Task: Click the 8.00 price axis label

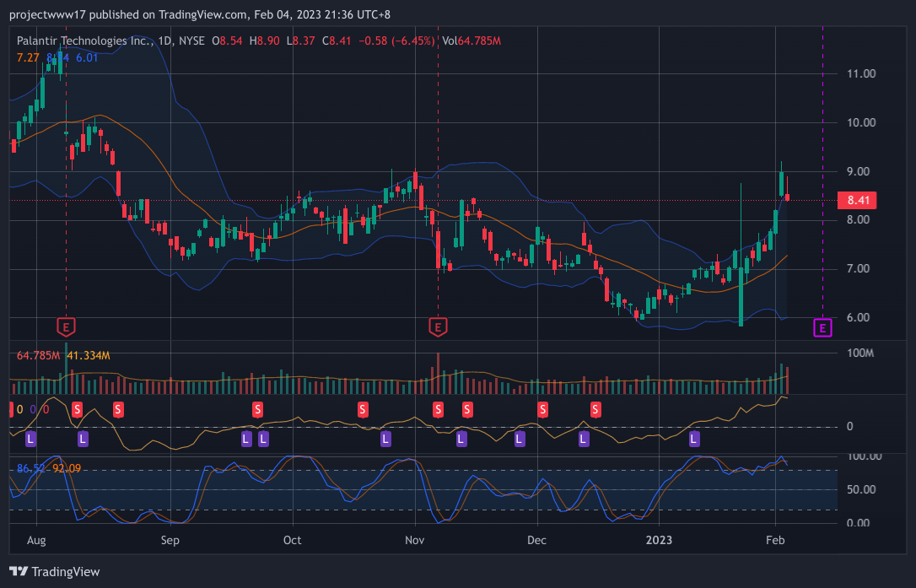Action: 858,220
